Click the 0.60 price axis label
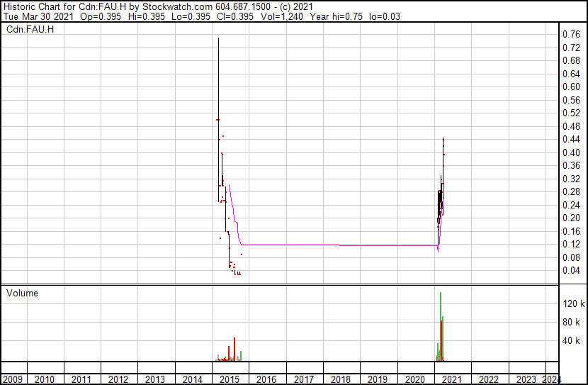Image resolution: width=588 pixels, height=385 pixels. pyautogui.click(x=571, y=87)
